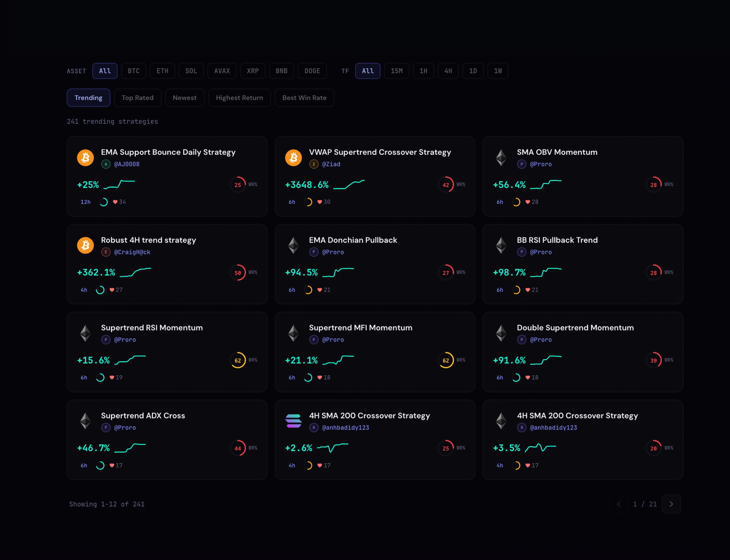Click the Ethereum icon on SMA OBV Momentum card
730x560 pixels.
point(501,158)
